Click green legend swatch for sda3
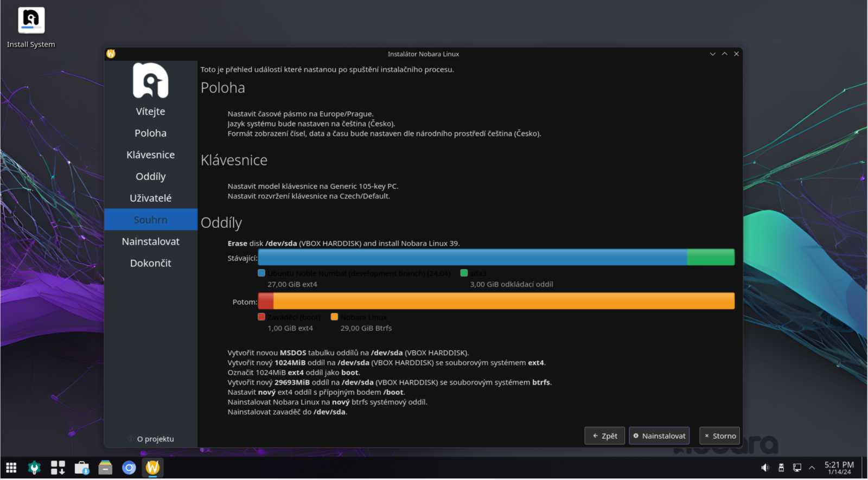This screenshot has width=868, height=480. click(464, 273)
